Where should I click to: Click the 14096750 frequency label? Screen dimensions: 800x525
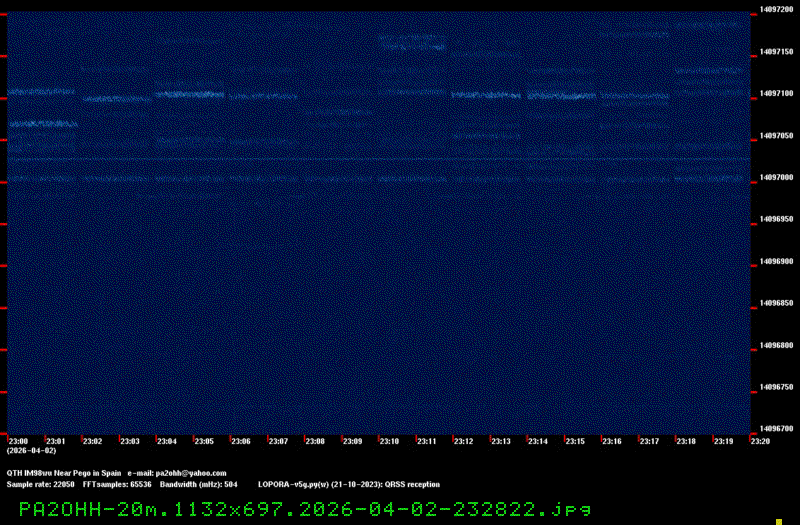tap(777, 387)
